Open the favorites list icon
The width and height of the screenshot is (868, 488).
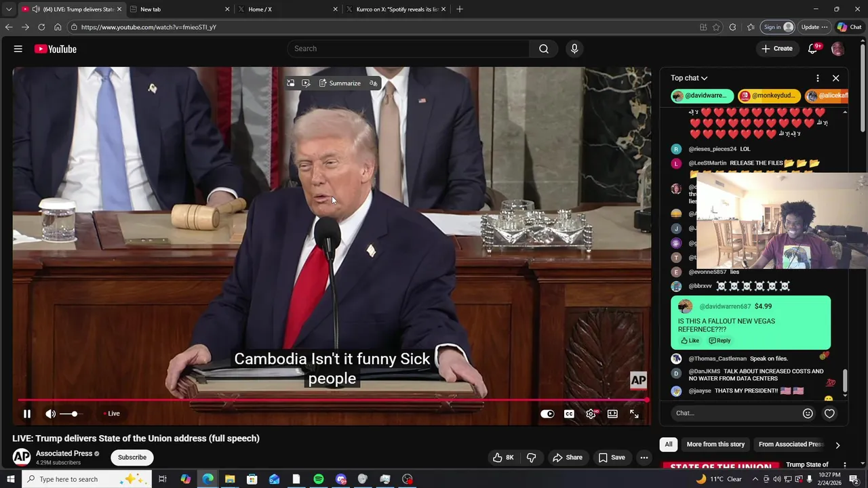(x=751, y=27)
